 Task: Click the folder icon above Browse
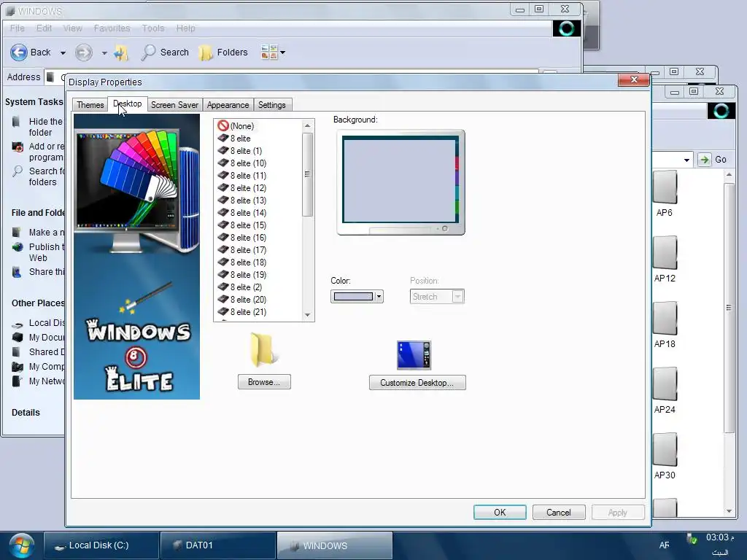point(263,350)
